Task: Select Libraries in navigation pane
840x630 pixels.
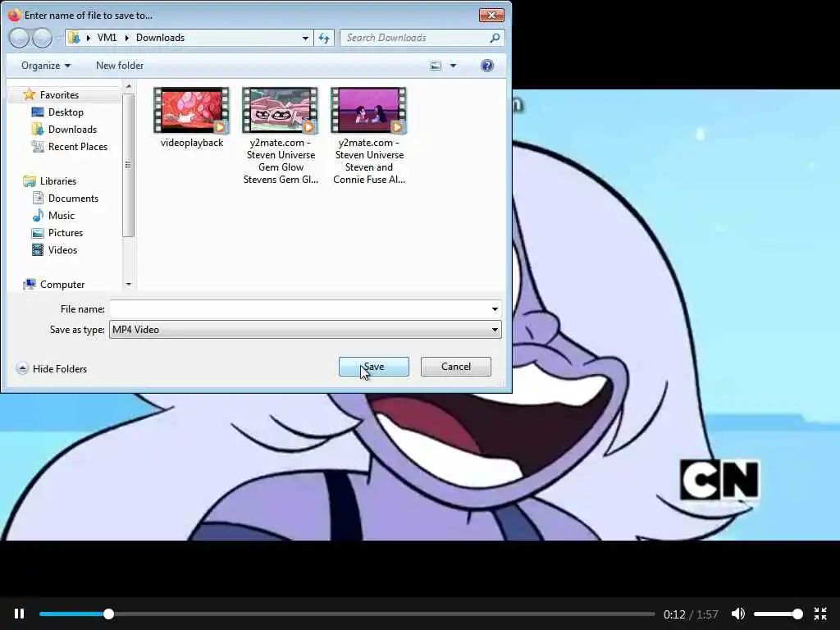Action: 58,181
